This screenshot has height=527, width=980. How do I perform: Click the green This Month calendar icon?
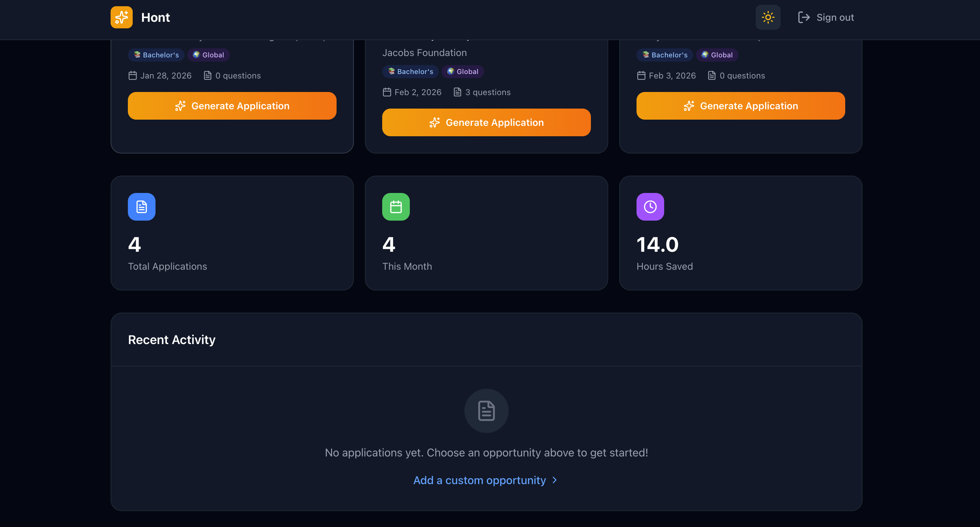point(396,207)
